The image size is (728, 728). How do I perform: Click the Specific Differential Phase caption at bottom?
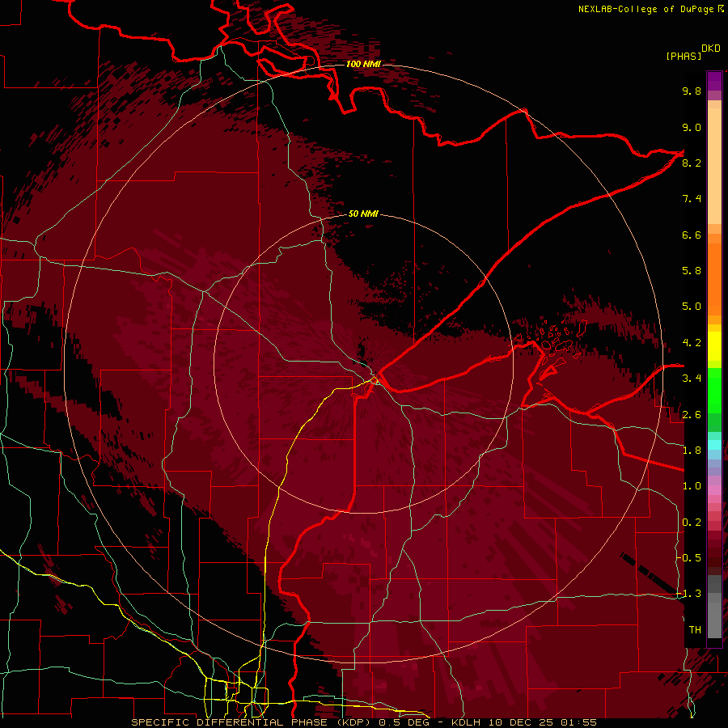(363, 722)
